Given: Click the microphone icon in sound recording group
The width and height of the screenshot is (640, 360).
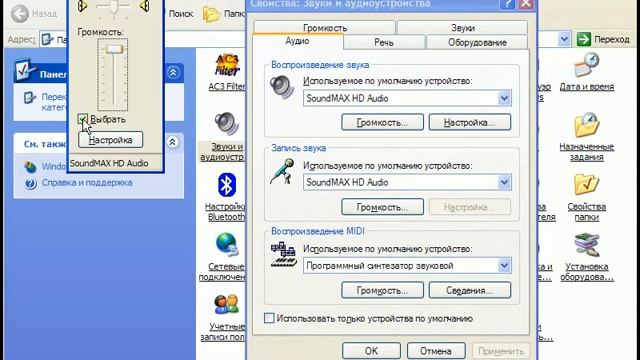Looking at the screenshot, I should point(282,171).
